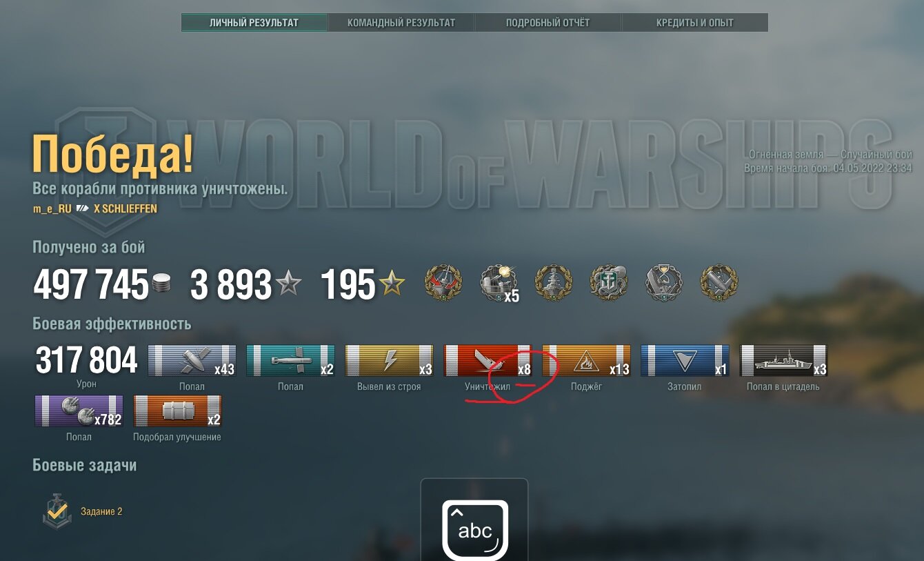This screenshot has height=561, width=924.
Task: Click the main battery hits x43 ribbon
Action: point(192,361)
